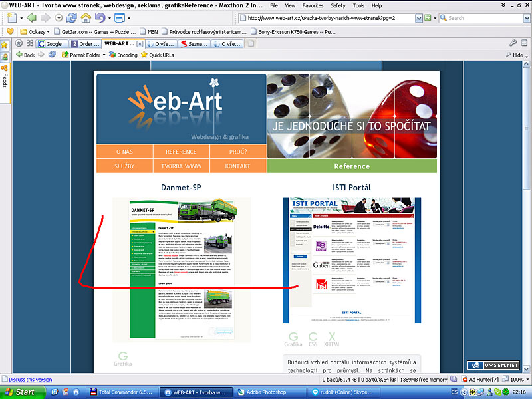Open the Safety menu

338,5
